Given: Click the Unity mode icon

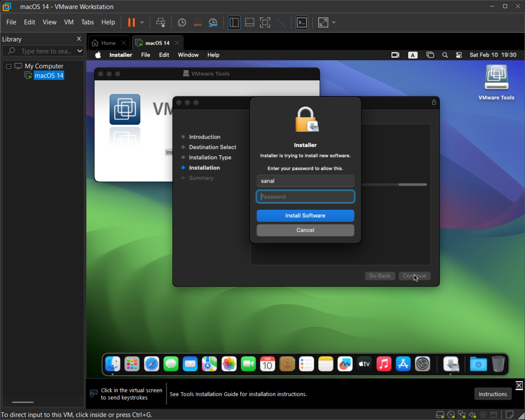Looking at the screenshot, I should [x=281, y=23].
